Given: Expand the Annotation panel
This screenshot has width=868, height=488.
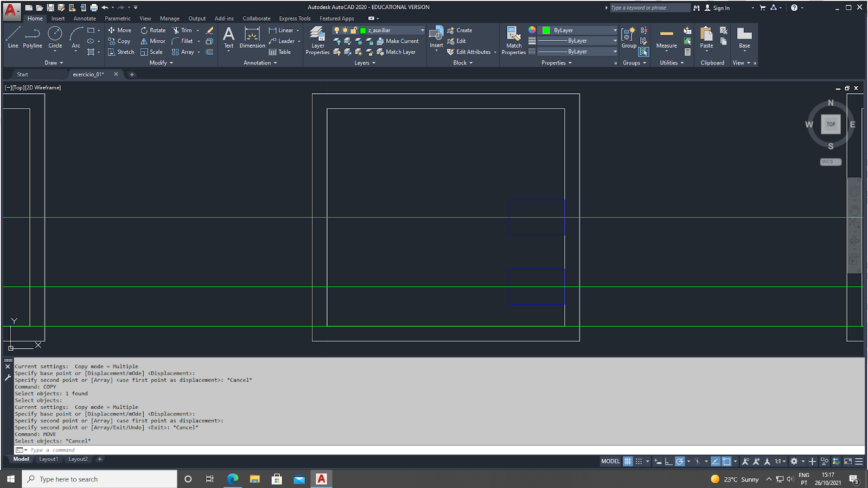Looking at the screenshot, I should 260,63.
